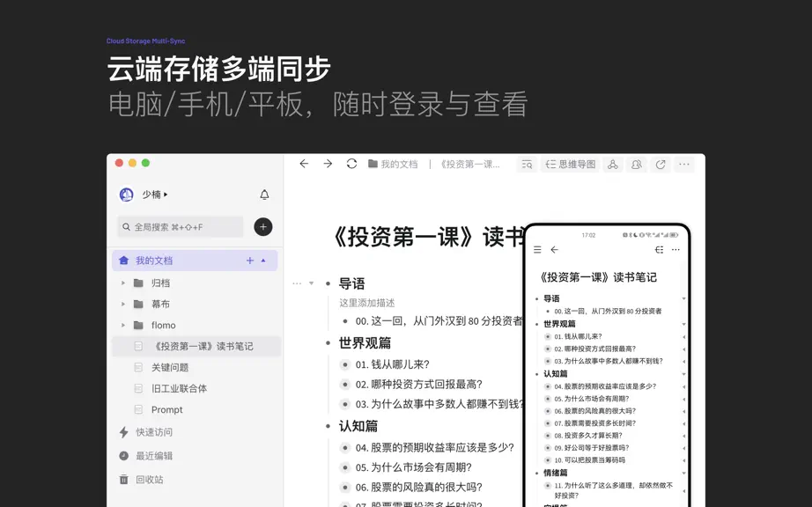Click the black plus create button
Image resolution: width=812 pixels, height=507 pixels.
pyautogui.click(x=263, y=226)
